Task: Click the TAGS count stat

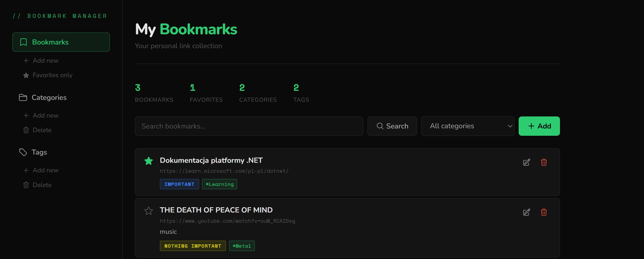Action: [301, 93]
